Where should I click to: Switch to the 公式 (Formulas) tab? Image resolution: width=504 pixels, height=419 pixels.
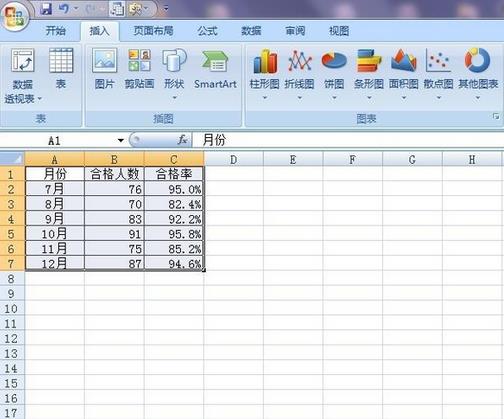(207, 31)
